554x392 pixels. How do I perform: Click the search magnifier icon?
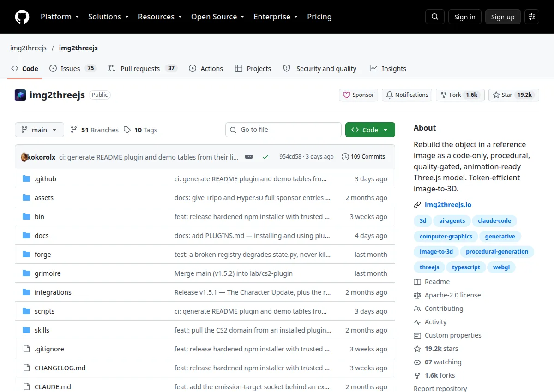[x=434, y=17]
